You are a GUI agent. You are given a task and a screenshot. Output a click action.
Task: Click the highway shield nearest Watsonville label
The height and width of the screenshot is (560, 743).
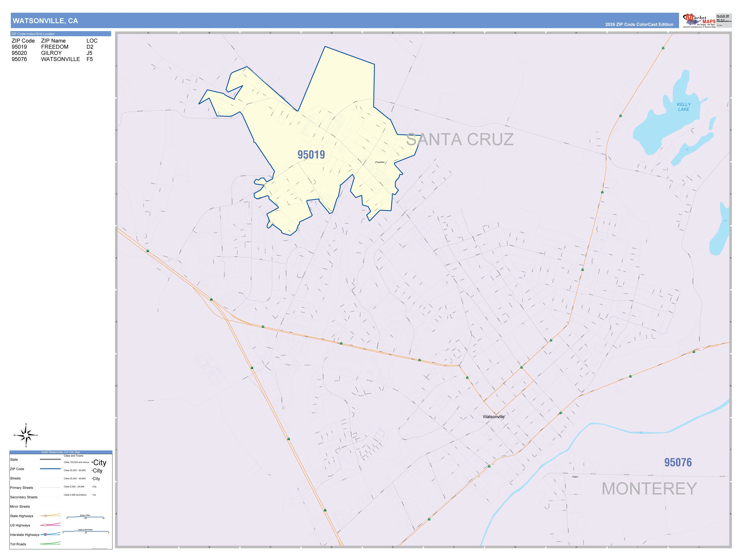point(467,378)
